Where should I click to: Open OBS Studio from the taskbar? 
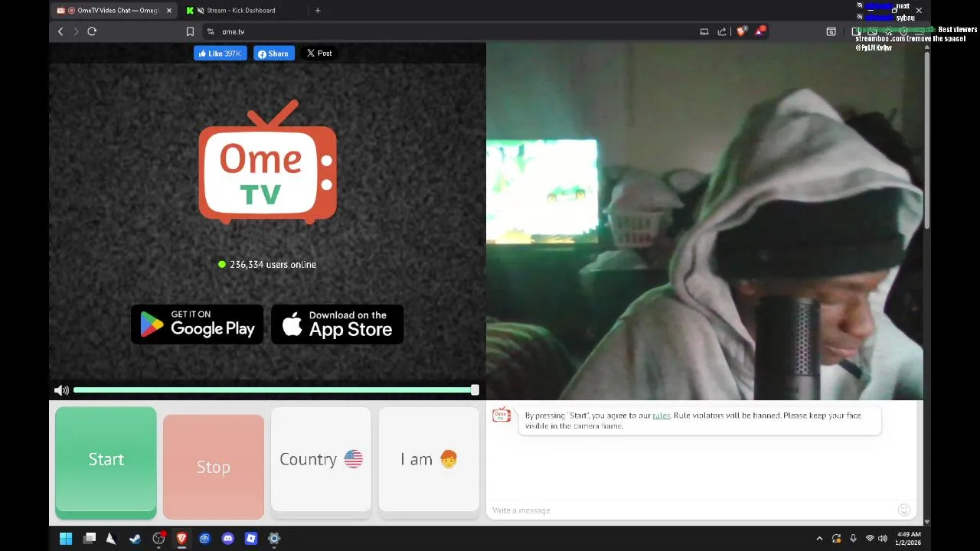158,539
